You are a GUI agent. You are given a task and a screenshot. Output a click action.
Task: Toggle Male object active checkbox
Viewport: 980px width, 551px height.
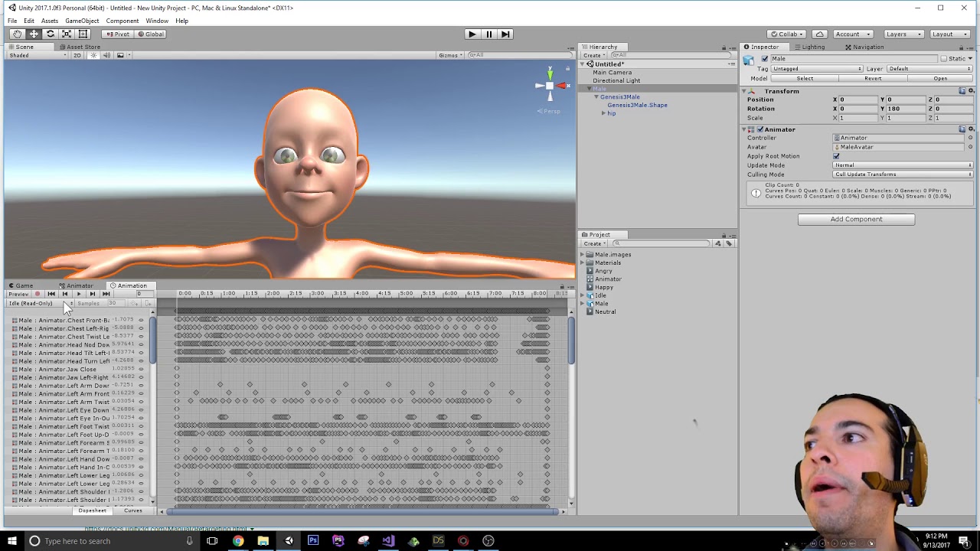(764, 59)
